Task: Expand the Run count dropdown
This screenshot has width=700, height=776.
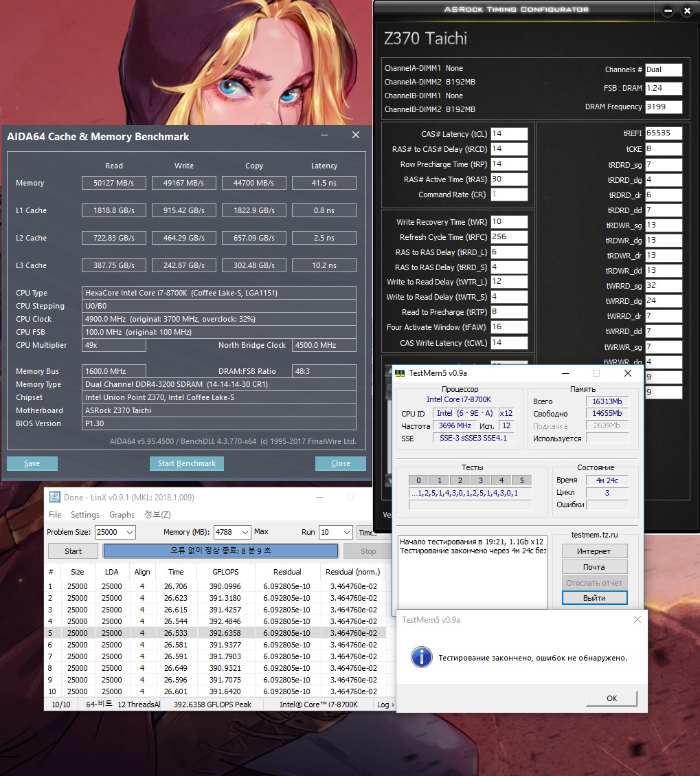Action: click(x=346, y=532)
